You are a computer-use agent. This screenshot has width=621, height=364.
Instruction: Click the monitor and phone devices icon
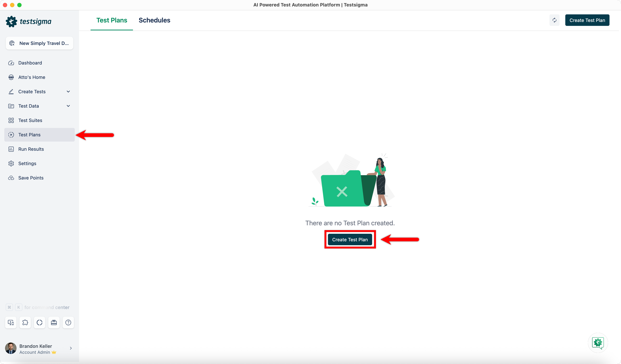[11, 322]
